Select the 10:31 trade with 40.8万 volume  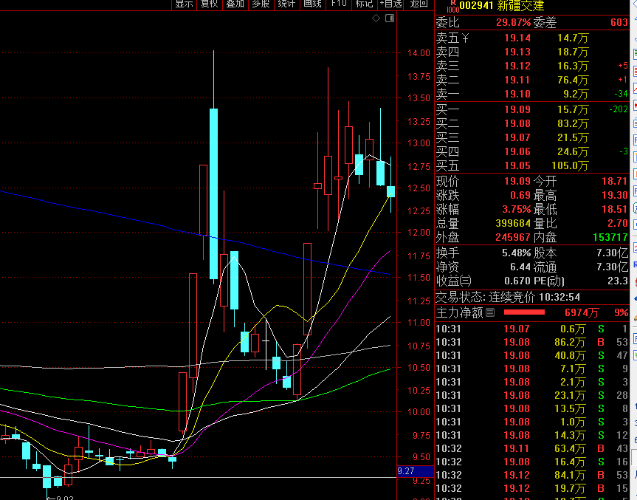(532, 355)
